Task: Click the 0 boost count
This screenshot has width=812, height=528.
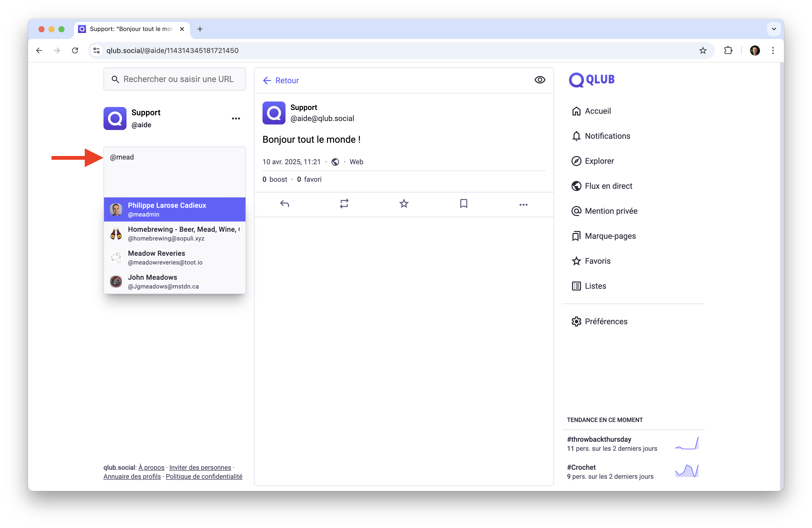Action: 275,179
